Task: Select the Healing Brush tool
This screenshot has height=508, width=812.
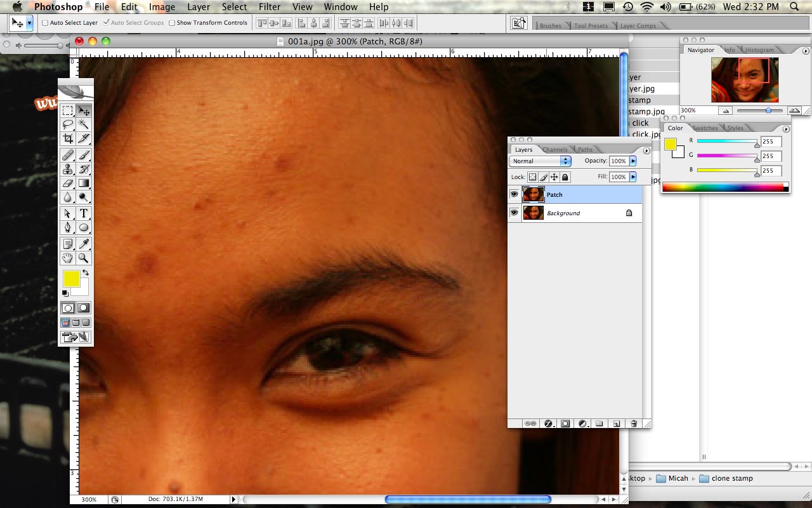Action: point(68,155)
